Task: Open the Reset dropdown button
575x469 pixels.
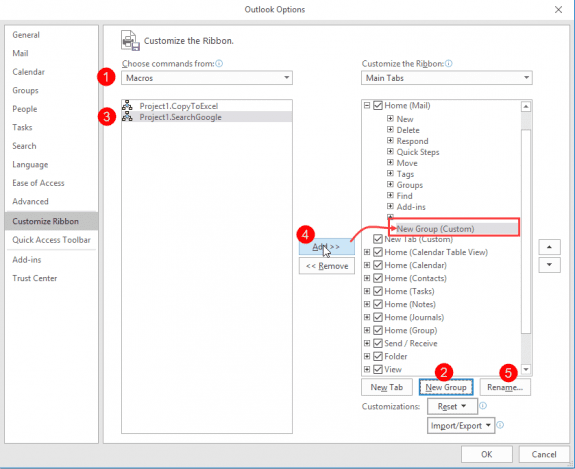Action: click(x=452, y=406)
